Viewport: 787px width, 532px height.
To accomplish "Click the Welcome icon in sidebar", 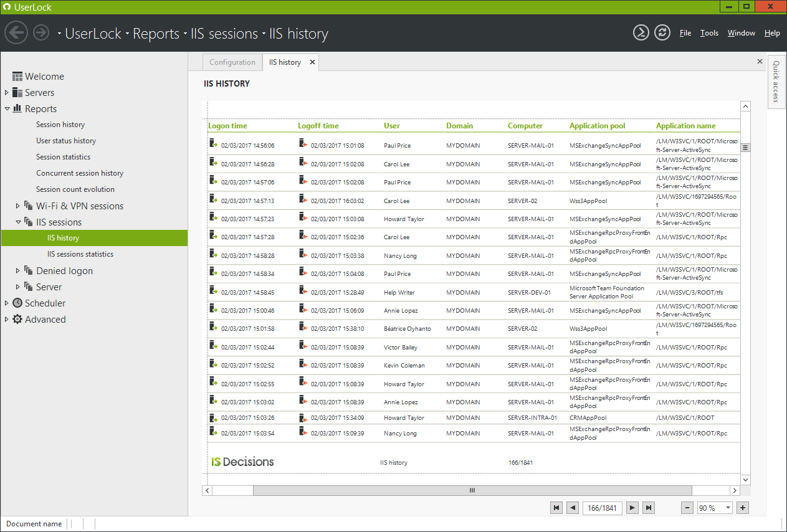I will coord(17,76).
